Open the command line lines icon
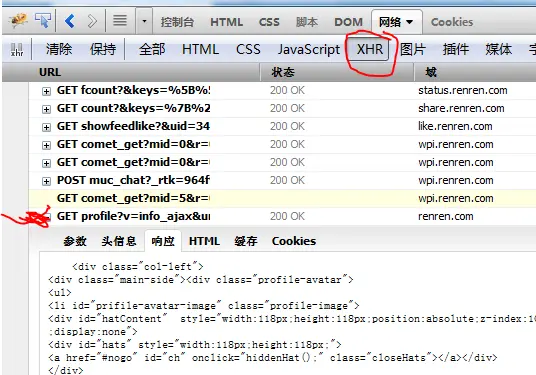This screenshot has height=375, width=536. 120,20
